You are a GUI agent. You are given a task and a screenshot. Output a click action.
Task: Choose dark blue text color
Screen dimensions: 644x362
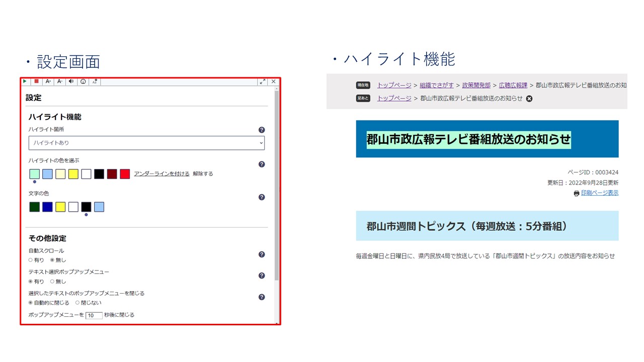(47, 207)
